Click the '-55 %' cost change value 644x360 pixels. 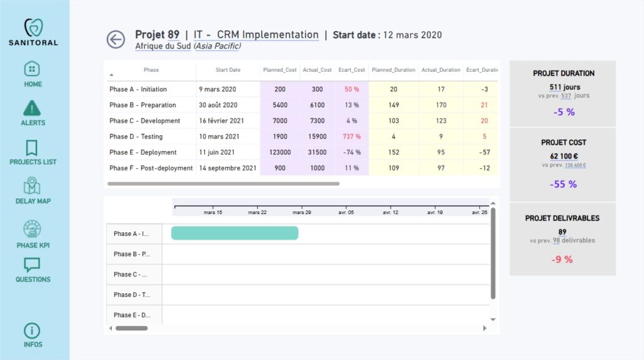pos(563,184)
